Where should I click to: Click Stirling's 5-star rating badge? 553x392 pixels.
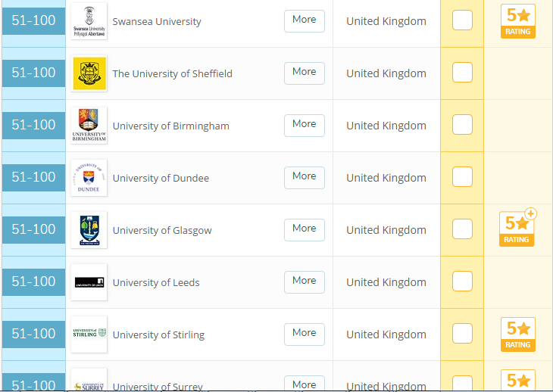pos(518,334)
